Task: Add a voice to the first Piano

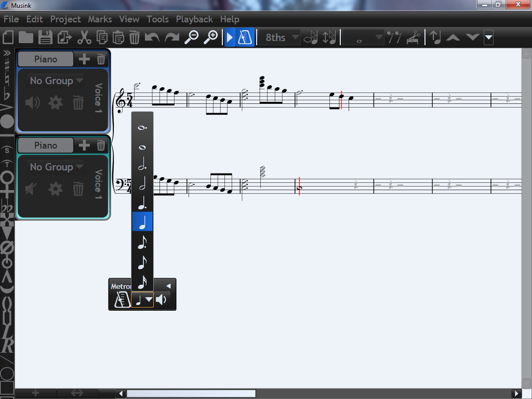Action: point(84,59)
